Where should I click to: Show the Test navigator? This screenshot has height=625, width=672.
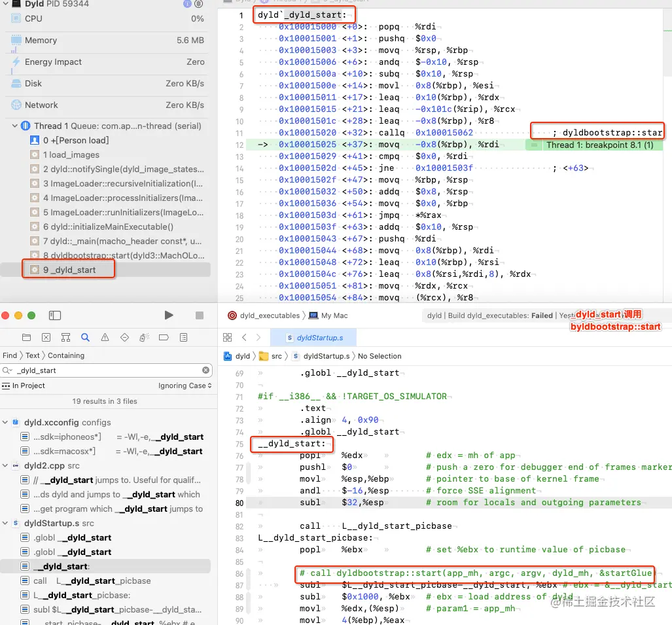pyautogui.click(x=125, y=337)
